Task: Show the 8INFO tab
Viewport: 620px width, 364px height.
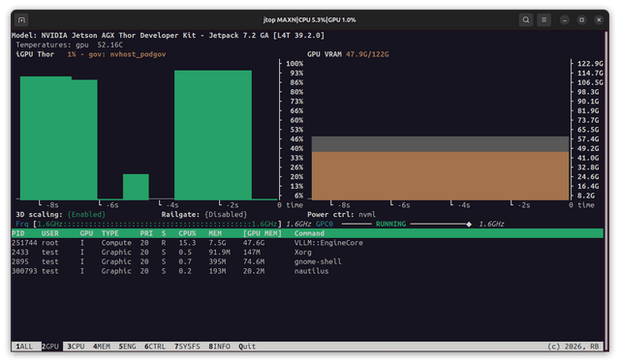Action: click(220, 347)
